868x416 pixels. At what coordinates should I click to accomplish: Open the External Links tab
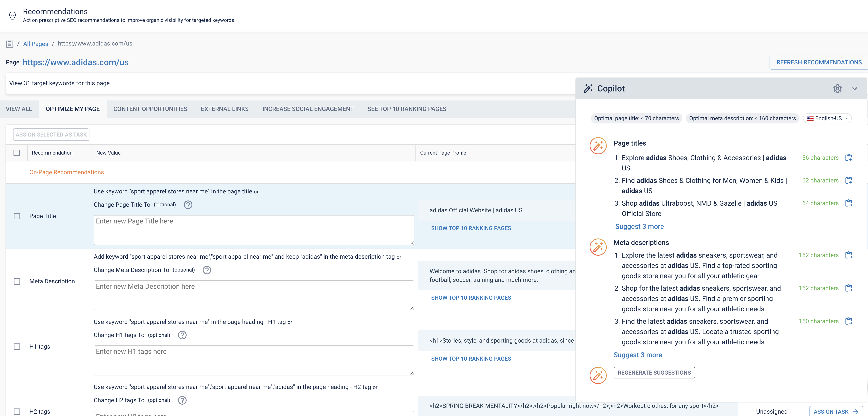pyautogui.click(x=225, y=109)
